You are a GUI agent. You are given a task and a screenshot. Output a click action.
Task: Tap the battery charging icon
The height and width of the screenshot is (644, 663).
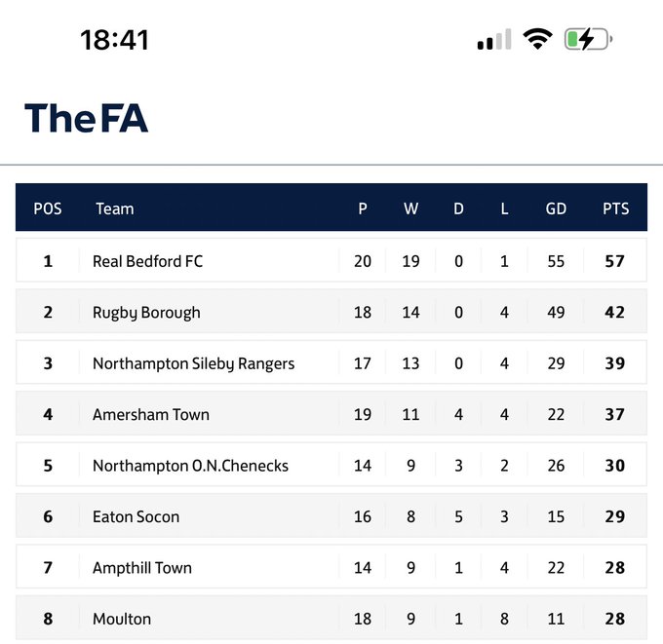tap(588, 39)
